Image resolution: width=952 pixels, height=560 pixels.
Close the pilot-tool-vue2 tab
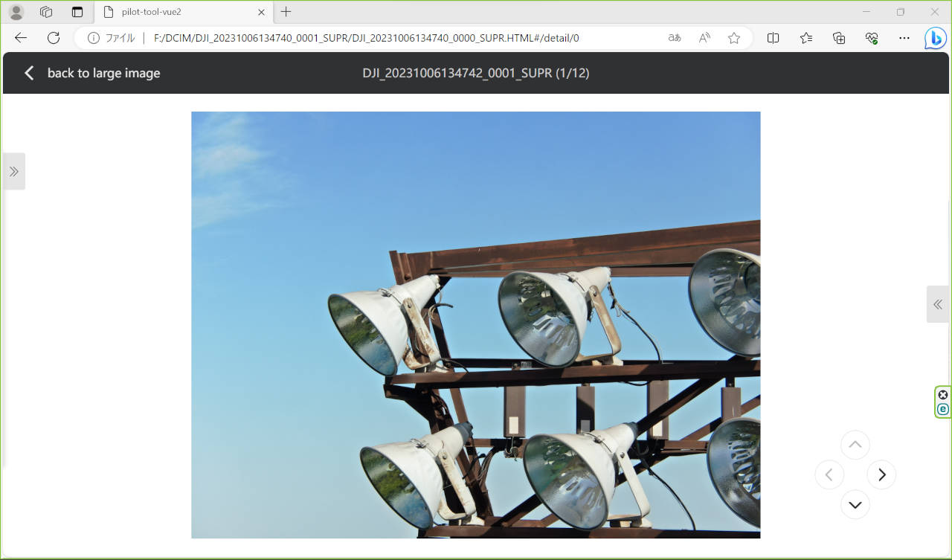click(261, 12)
